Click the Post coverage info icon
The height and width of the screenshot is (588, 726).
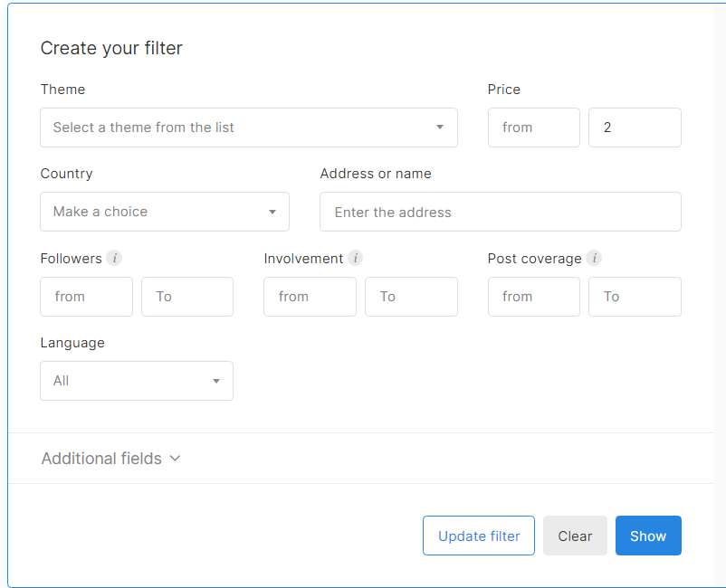594,259
